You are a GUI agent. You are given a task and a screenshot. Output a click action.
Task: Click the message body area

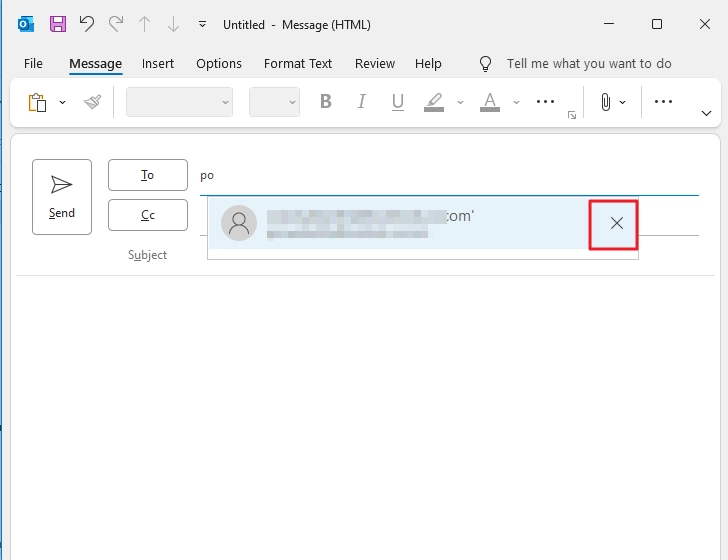365,417
